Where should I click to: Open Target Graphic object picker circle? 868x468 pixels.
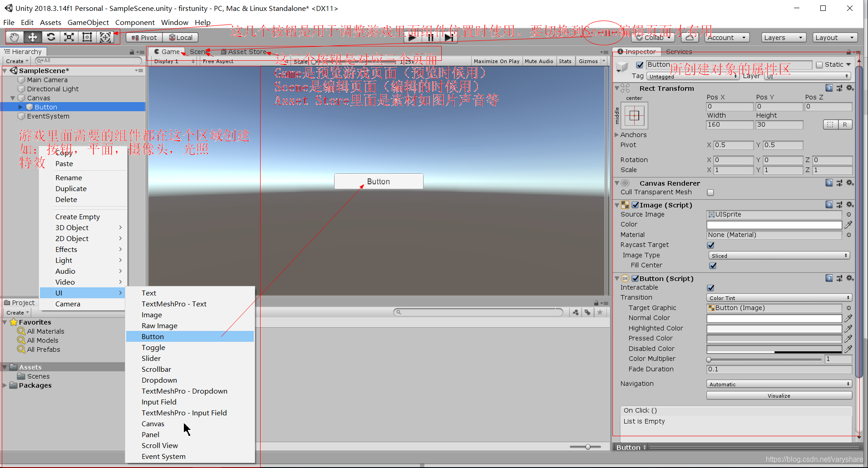pyautogui.click(x=848, y=308)
